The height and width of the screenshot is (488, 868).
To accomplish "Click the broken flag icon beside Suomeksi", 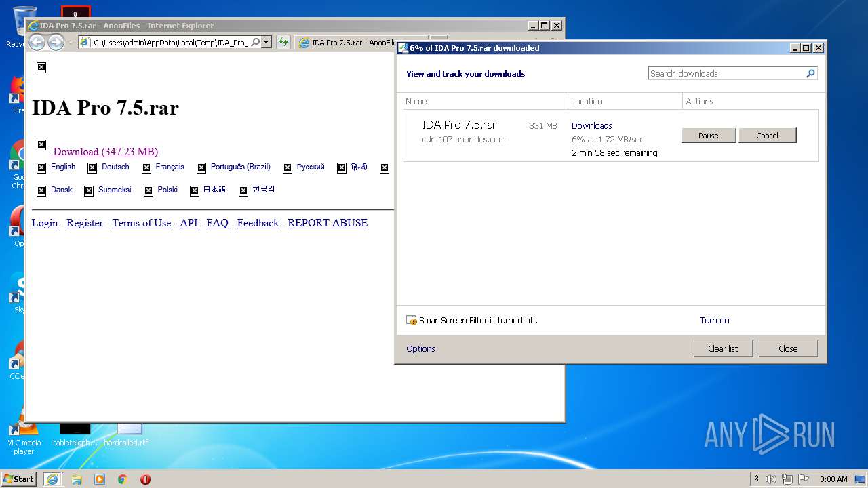I will point(89,190).
